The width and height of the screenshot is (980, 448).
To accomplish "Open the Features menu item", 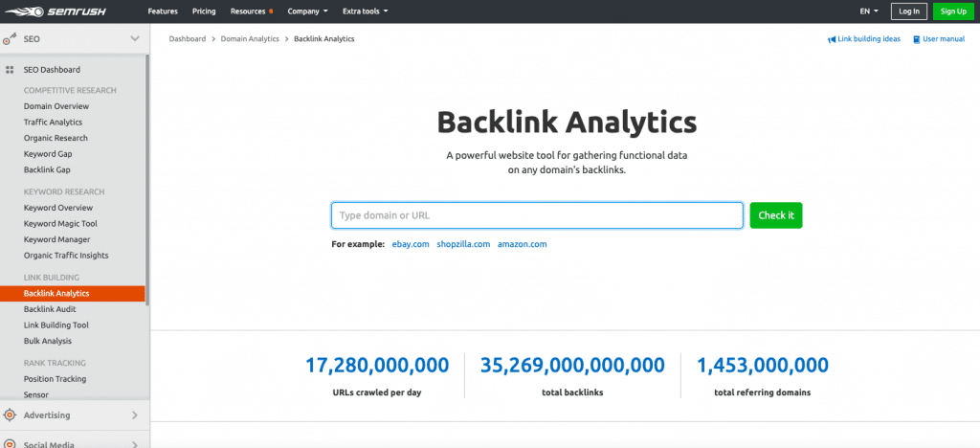I will (163, 11).
